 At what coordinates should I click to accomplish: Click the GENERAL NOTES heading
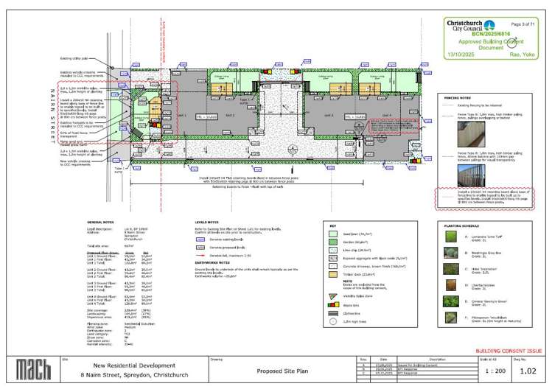coord(100,222)
